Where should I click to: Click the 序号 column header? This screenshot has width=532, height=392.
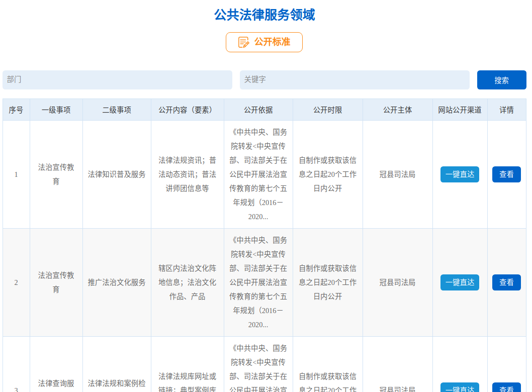tap(16, 110)
